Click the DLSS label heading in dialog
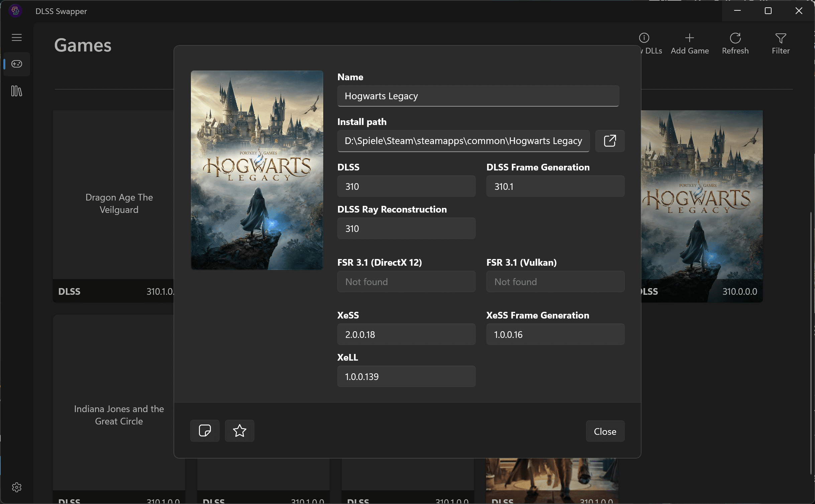The height and width of the screenshot is (504, 815). [348, 167]
